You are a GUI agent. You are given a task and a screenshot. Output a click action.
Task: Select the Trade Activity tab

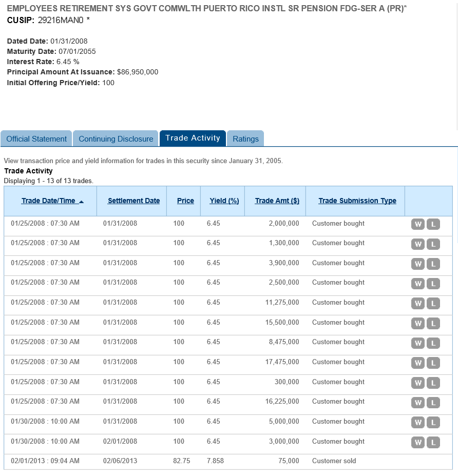(193, 138)
